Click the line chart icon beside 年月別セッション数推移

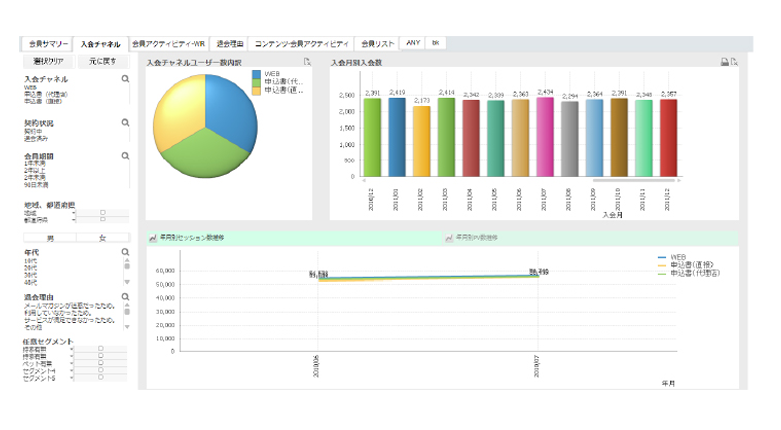(x=153, y=238)
